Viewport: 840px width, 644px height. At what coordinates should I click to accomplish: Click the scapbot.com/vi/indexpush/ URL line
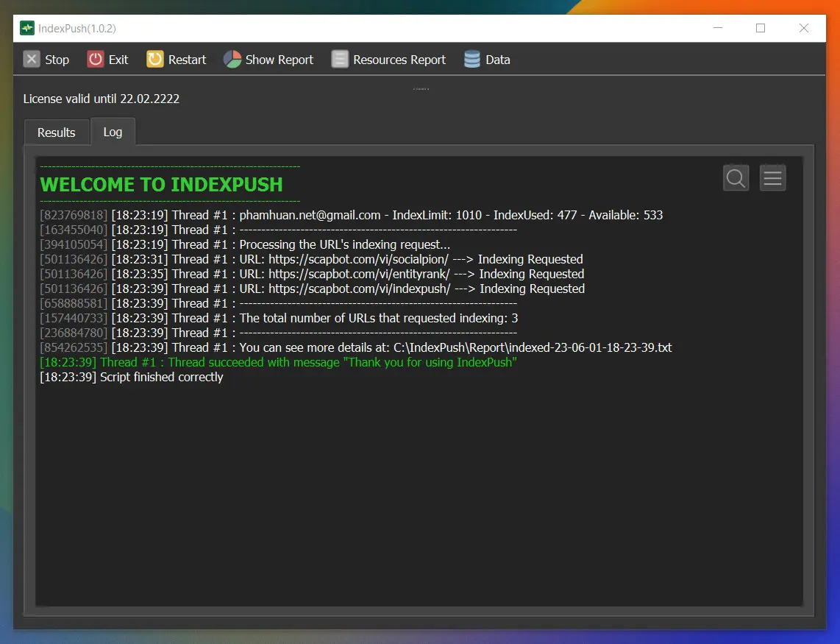[313, 289]
